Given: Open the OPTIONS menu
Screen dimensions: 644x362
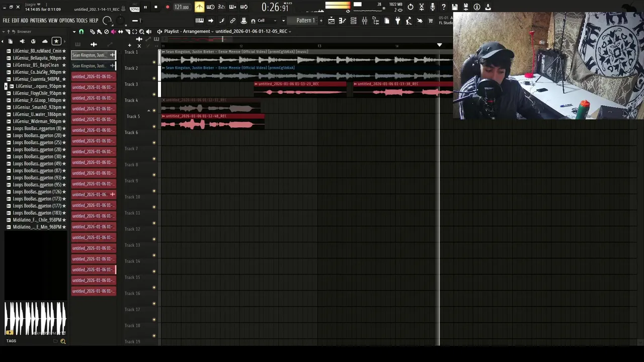Looking at the screenshot, I should [67, 21].
